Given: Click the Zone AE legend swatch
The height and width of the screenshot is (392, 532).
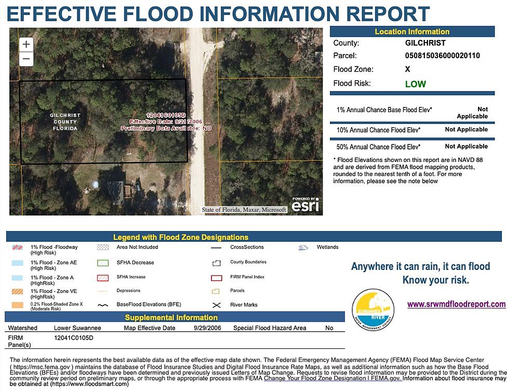Looking at the screenshot, I should point(17,263).
